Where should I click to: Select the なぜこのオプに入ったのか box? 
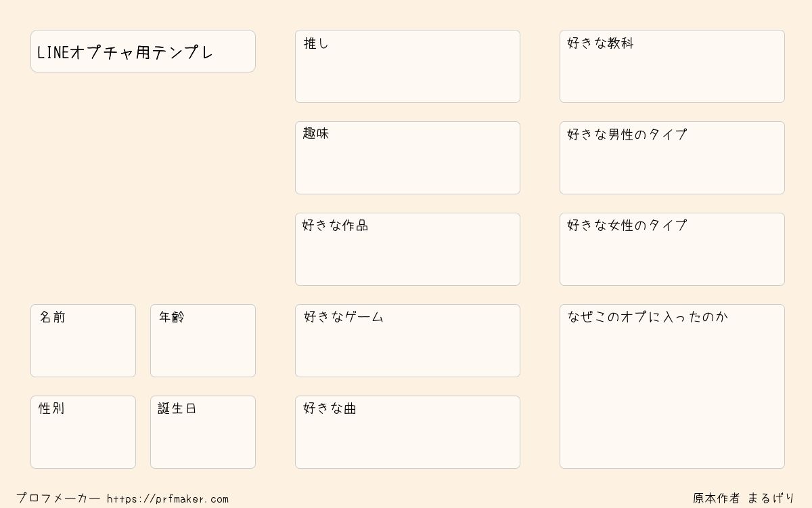pos(672,386)
